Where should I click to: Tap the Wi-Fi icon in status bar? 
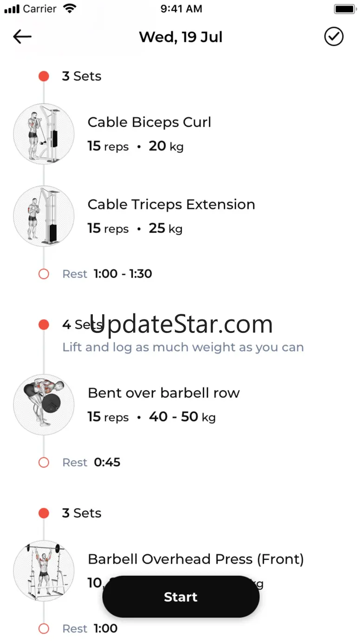[x=70, y=8]
